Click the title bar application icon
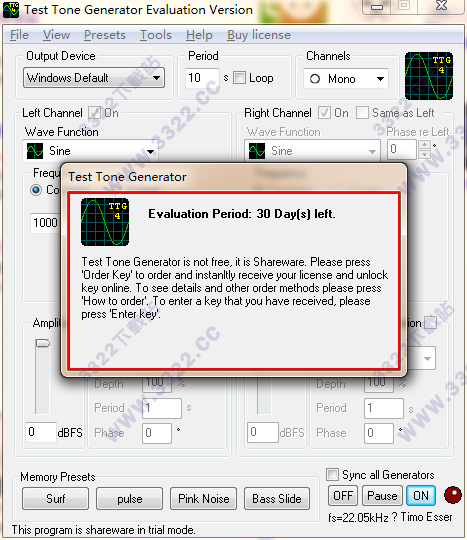This screenshot has width=467, height=540. pos(11,10)
